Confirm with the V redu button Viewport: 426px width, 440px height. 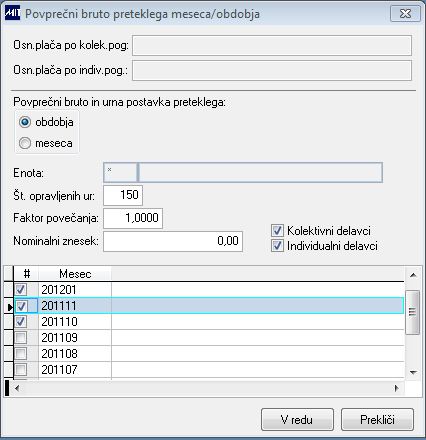(297, 420)
